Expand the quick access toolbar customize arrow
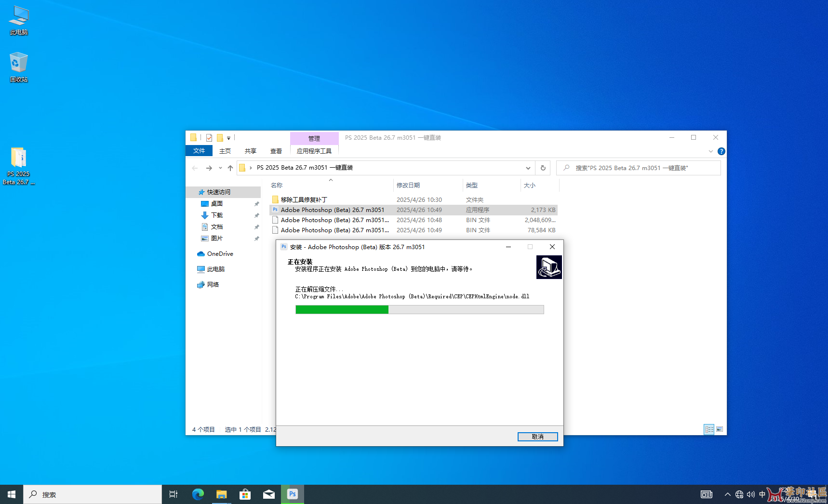Image resolution: width=828 pixels, height=504 pixels. 229,138
